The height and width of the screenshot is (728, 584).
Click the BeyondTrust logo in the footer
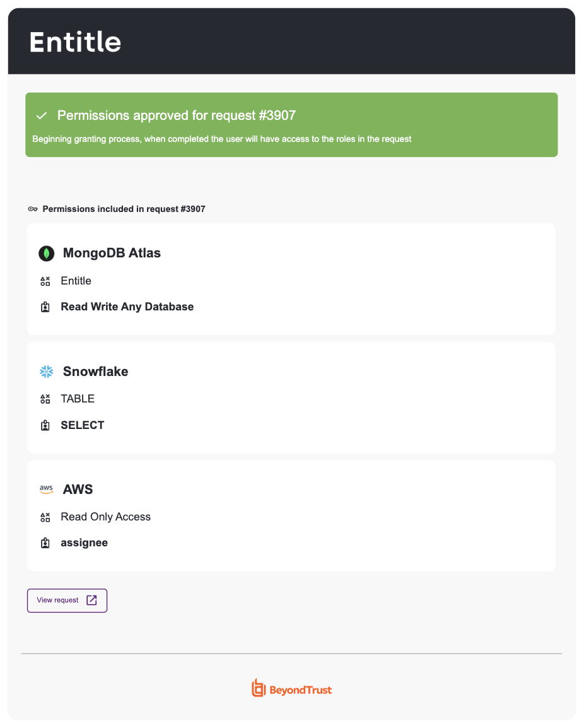click(x=291, y=688)
